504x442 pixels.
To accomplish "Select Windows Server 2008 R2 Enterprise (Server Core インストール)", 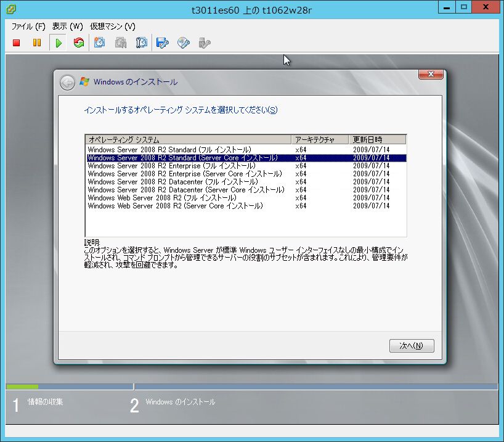I will click(246, 174).
